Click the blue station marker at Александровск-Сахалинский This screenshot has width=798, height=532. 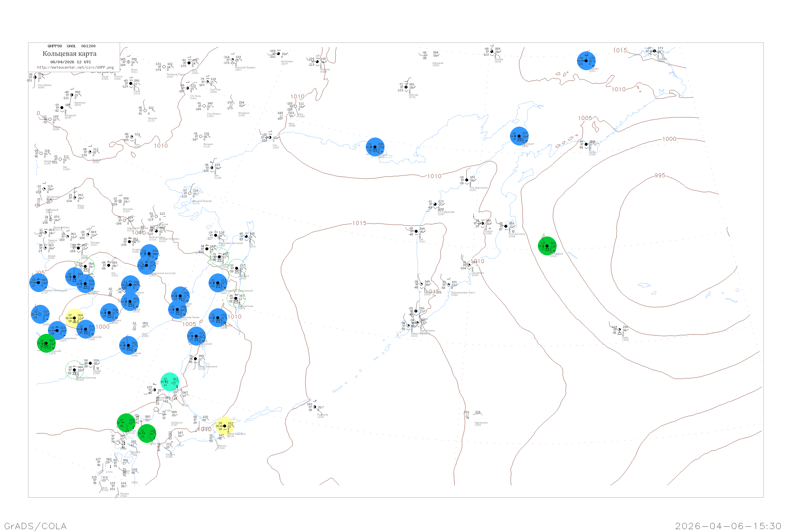[x=218, y=283]
